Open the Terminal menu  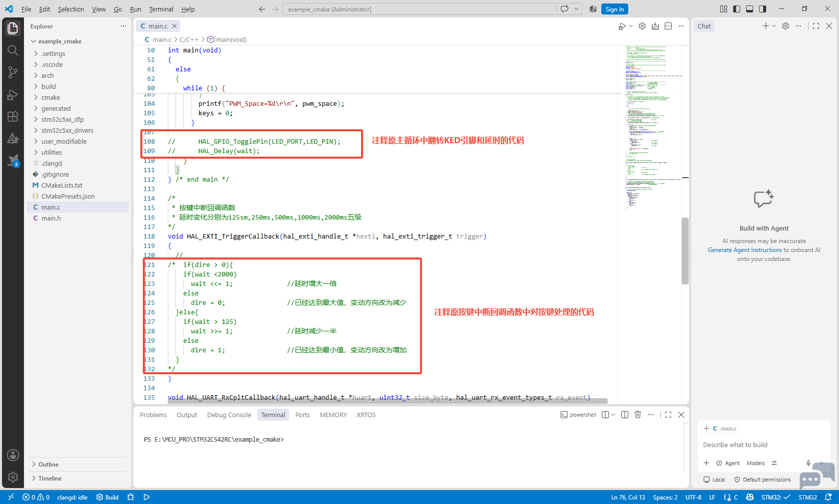[161, 9]
